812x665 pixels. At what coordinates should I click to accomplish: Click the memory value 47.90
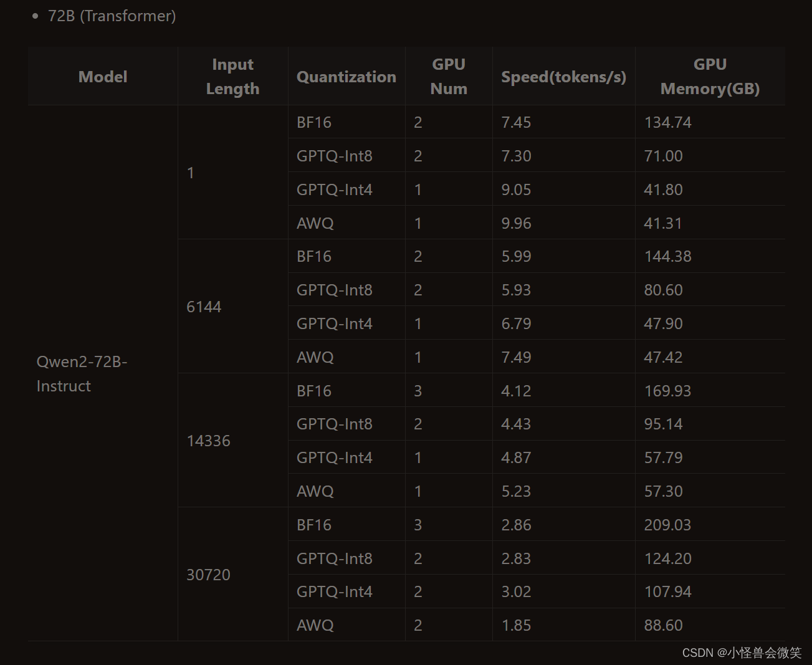(663, 323)
